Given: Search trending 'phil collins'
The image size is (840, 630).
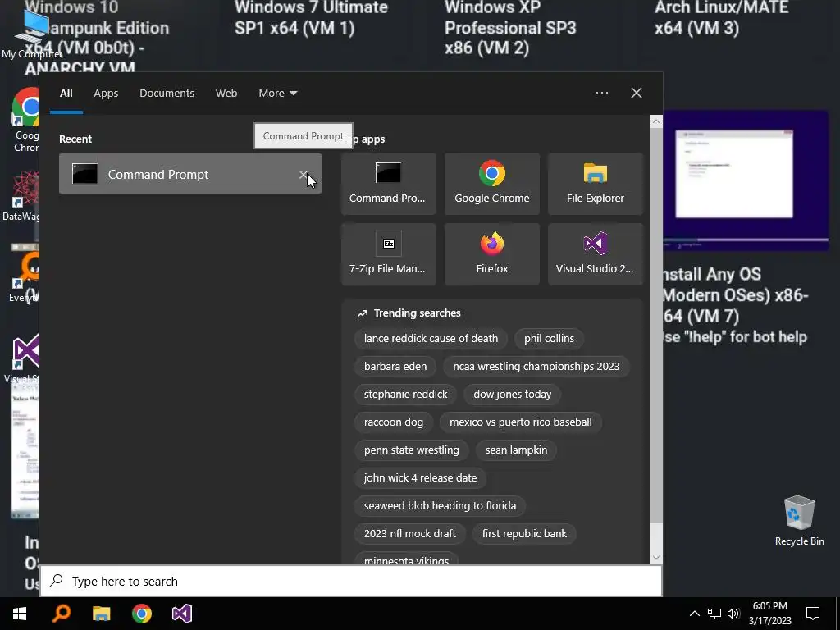Looking at the screenshot, I should tap(549, 338).
